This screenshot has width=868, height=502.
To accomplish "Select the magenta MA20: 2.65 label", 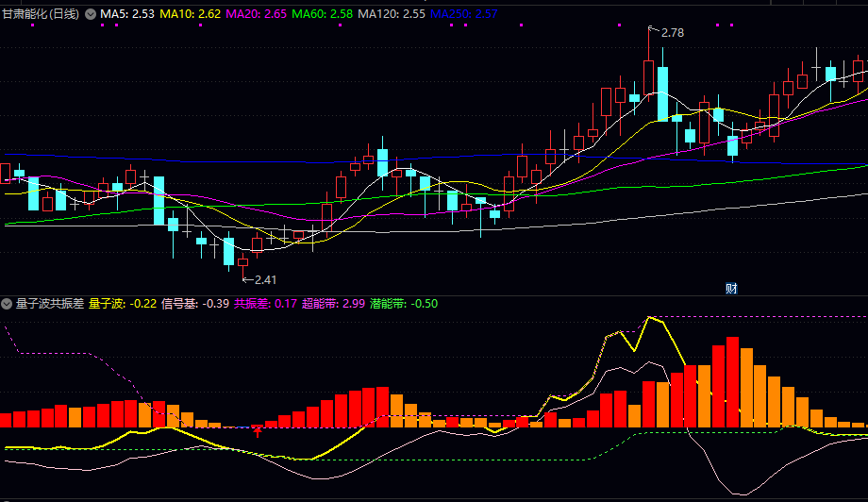I will 256,14.
